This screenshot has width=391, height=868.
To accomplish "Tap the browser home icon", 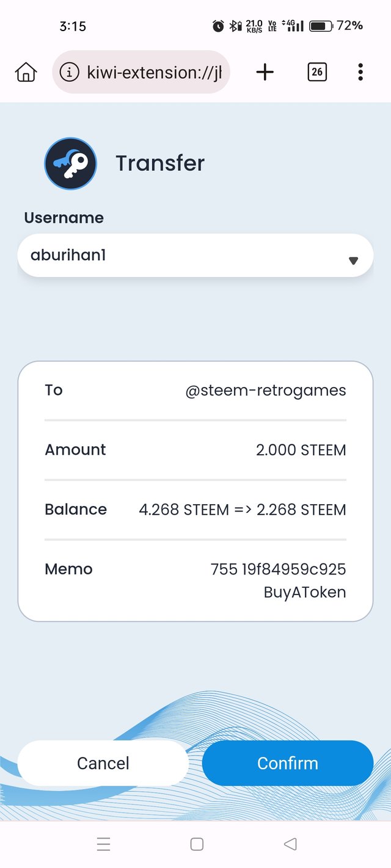I will [x=26, y=72].
